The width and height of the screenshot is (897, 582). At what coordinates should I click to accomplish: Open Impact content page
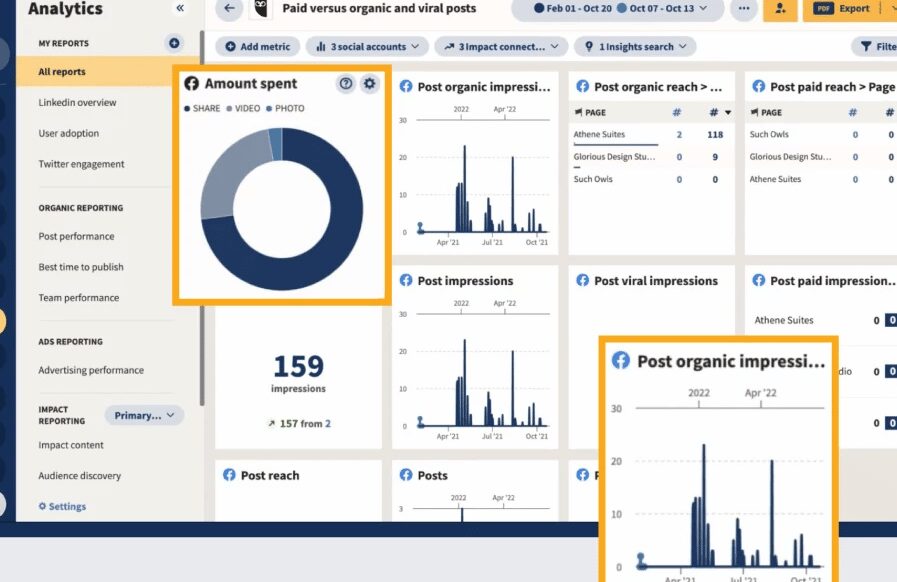[71, 445]
